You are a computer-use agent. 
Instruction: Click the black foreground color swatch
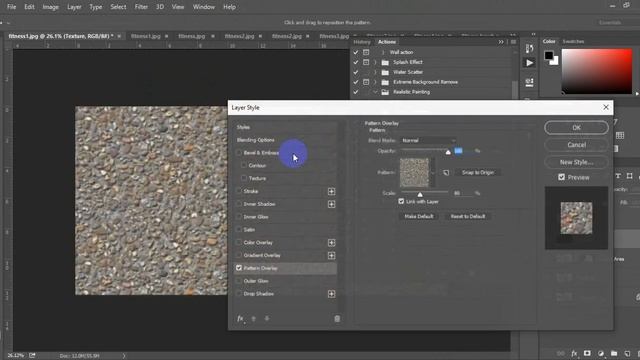[549, 55]
